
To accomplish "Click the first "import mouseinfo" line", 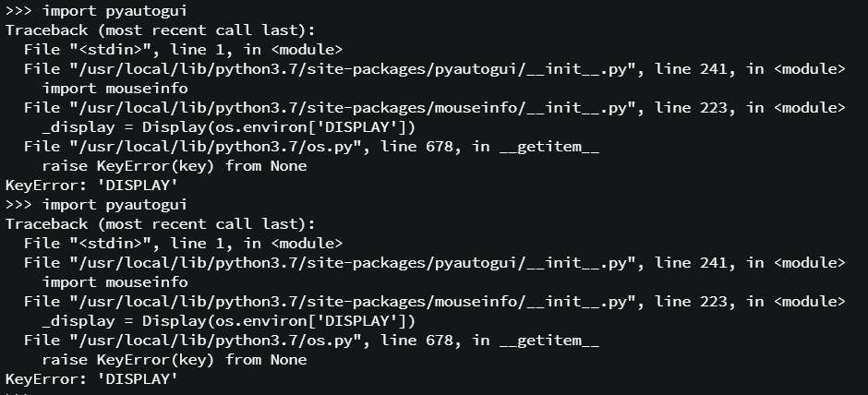I will [x=115, y=89].
